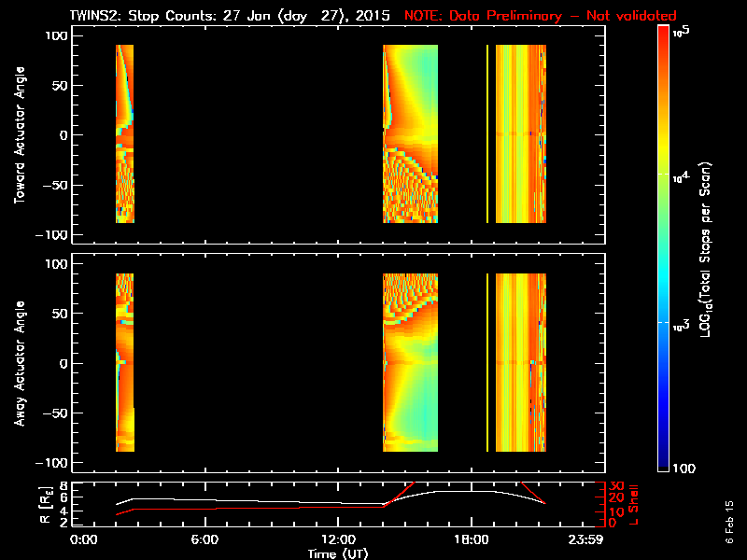Image resolution: width=747 pixels, height=560 pixels.
Task: Click the red top of the color bar
Action: point(664,33)
